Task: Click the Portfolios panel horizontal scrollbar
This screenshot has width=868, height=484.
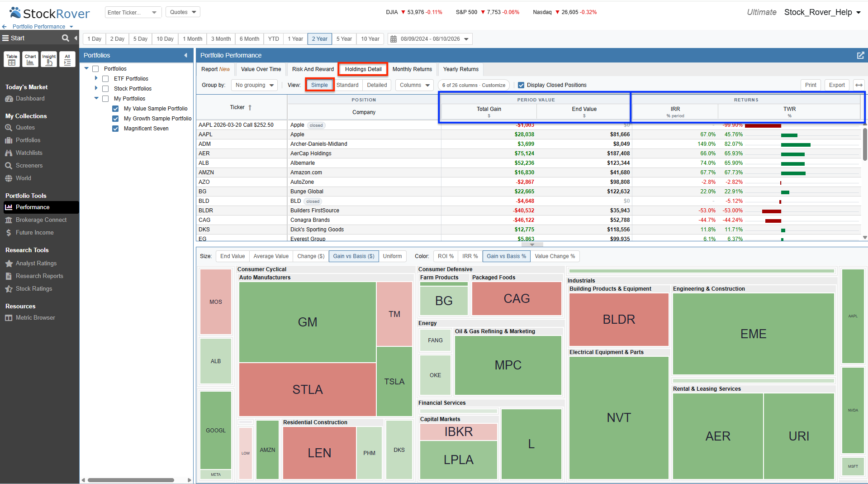Action: click(x=131, y=480)
